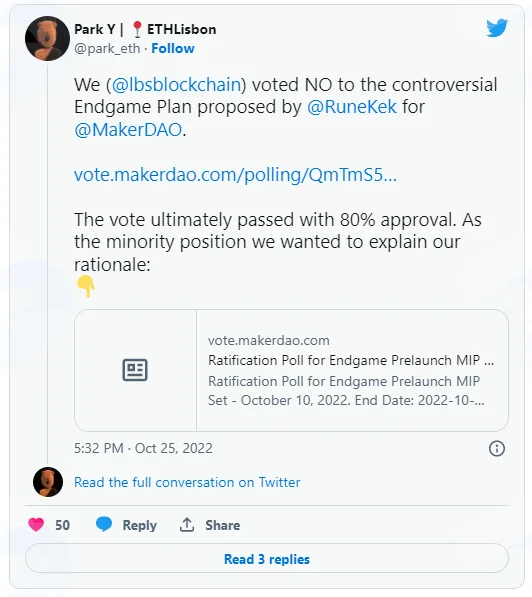Open the @RuneKek profile mention
Viewport: 532px width, 597px height.
352,107
